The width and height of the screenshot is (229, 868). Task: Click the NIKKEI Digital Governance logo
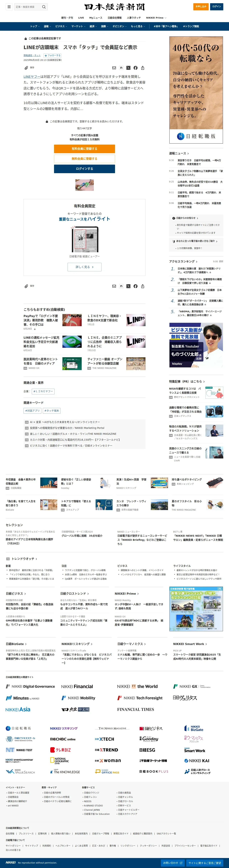click(x=30, y=686)
